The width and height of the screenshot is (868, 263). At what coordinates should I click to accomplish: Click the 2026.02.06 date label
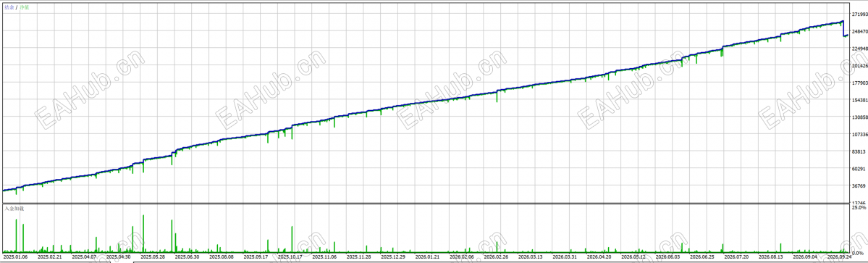[463, 257]
